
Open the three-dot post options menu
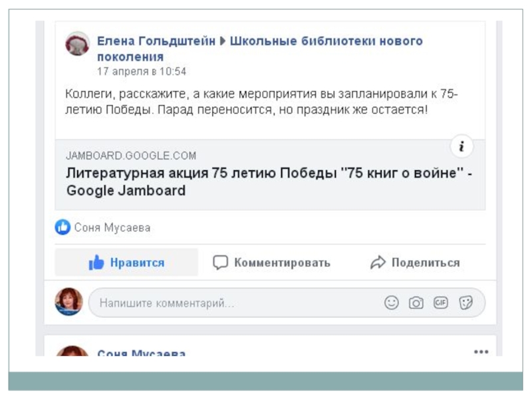(x=481, y=352)
